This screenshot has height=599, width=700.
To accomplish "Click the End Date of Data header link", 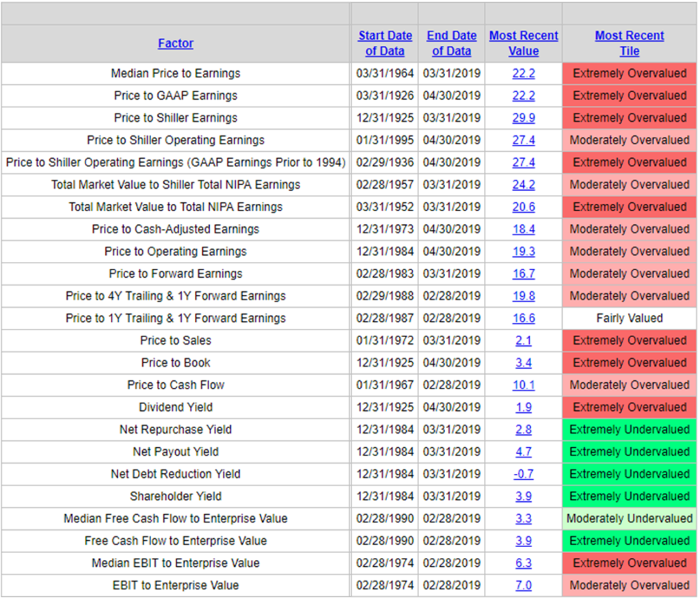I will point(451,43).
